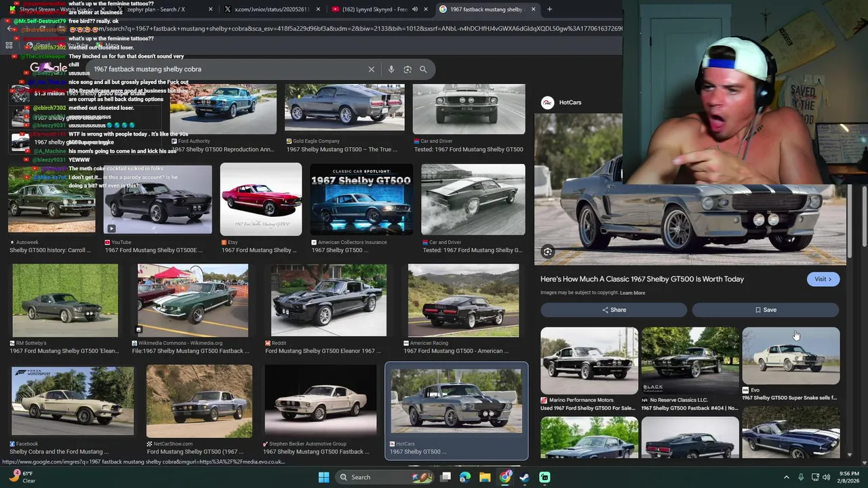
Task: Close the zephyr plan Search tab
Action: pyautogui.click(x=210, y=9)
